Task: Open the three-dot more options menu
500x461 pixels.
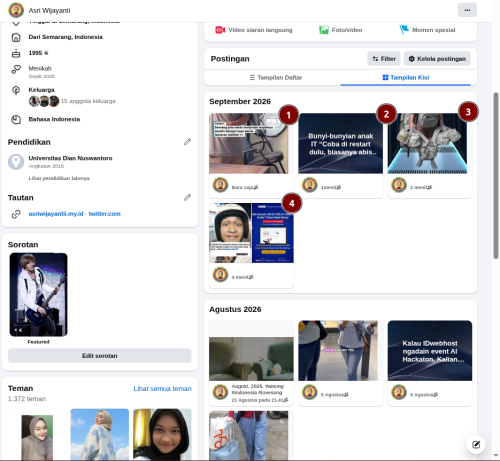Action: pyautogui.click(x=467, y=10)
